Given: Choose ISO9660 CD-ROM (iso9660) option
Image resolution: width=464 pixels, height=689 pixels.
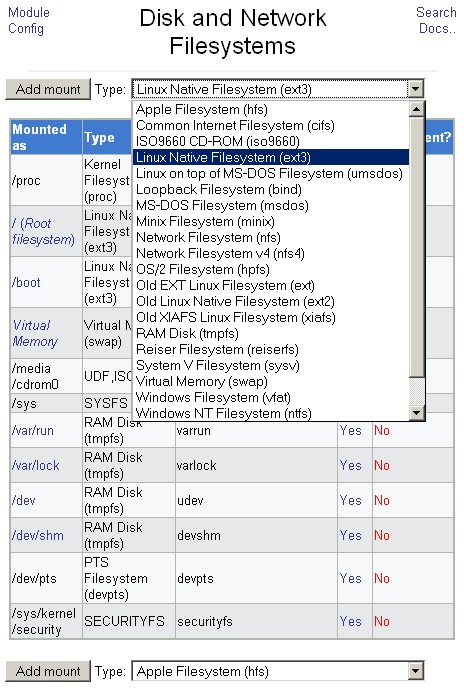Looking at the screenshot, I should click(271, 141).
